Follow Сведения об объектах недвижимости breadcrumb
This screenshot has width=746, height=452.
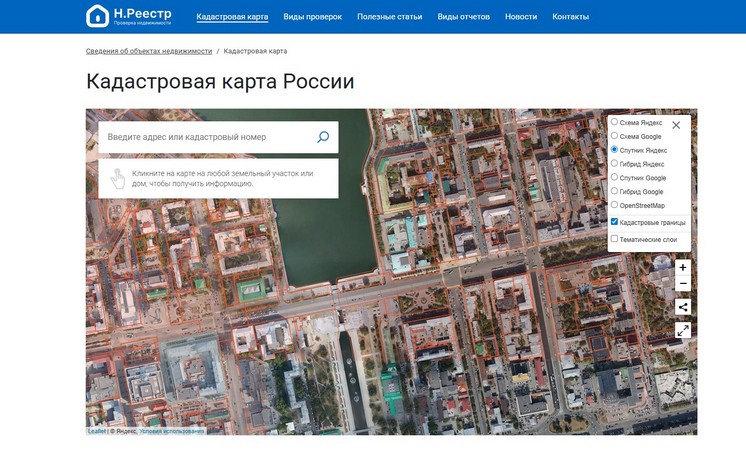coord(149,50)
